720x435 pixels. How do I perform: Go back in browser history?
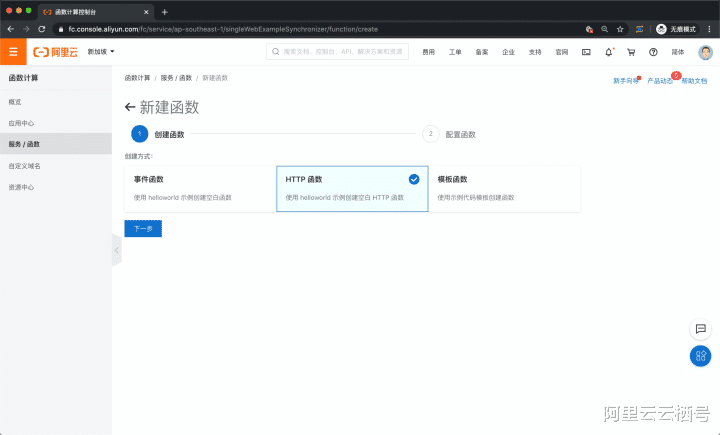click(11, 29)
